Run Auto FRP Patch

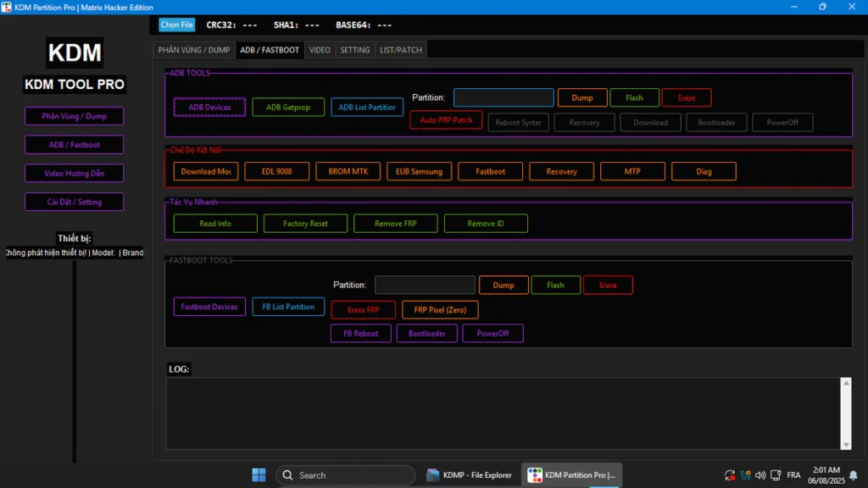point(446,120)
